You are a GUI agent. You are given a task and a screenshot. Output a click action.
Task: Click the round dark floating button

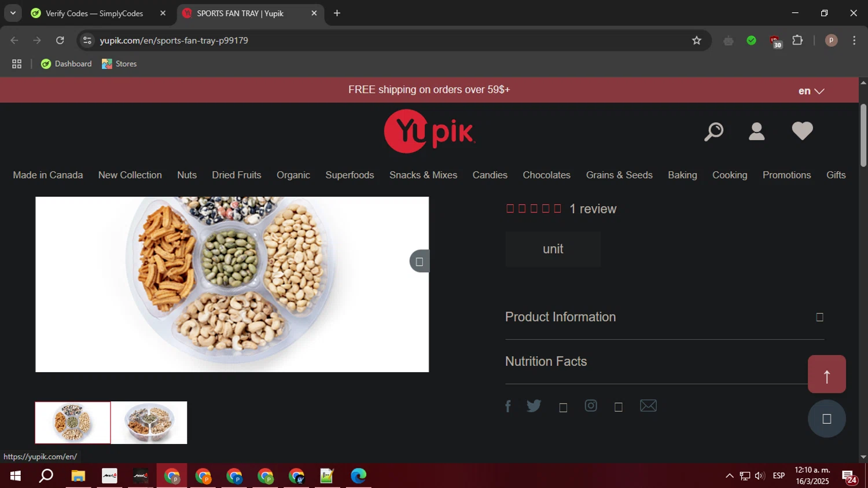tap(827, 419)
